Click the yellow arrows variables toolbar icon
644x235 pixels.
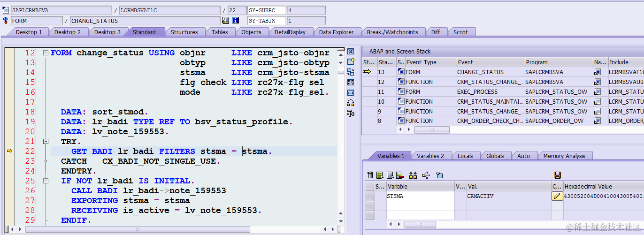click(x=413, y=175)
